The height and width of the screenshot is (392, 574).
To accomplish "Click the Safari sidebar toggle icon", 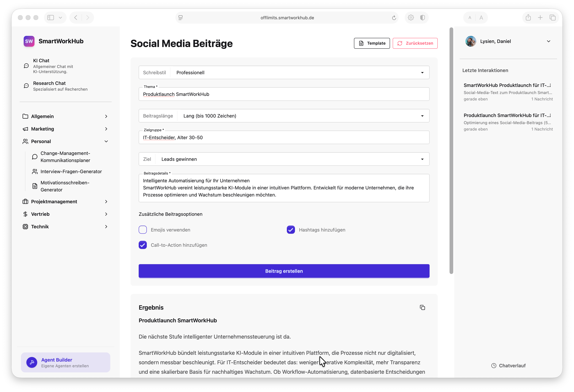I will point(51,18).
